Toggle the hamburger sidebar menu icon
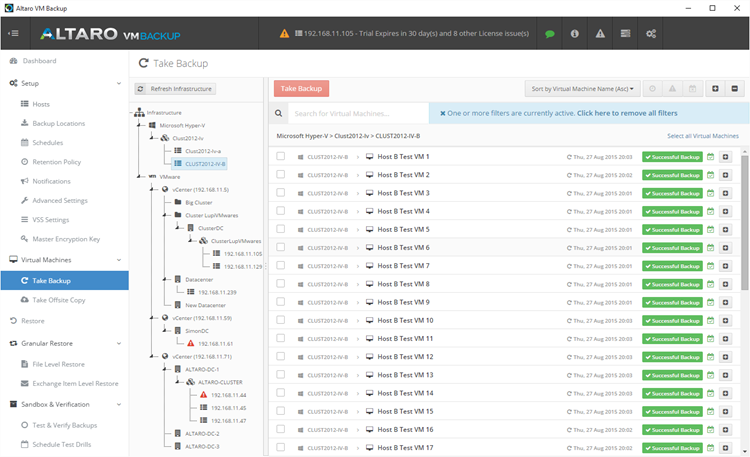750x457 pixels. (x=13, y=33)
